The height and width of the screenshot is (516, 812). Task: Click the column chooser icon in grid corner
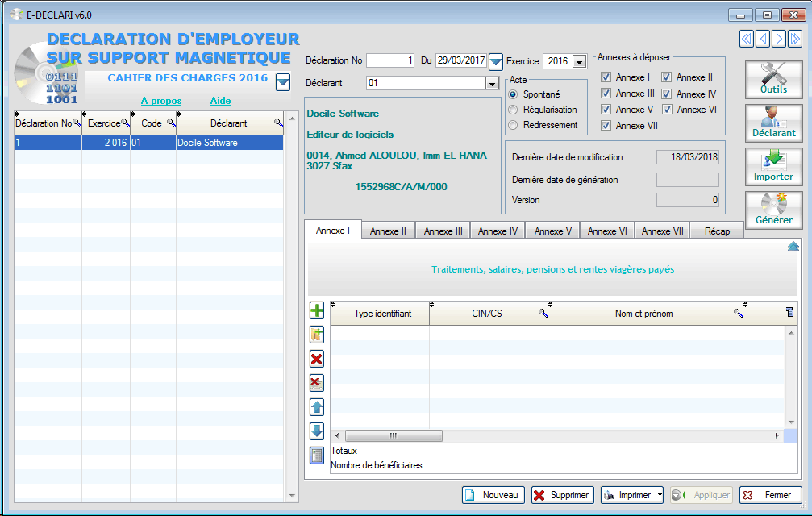789,312
